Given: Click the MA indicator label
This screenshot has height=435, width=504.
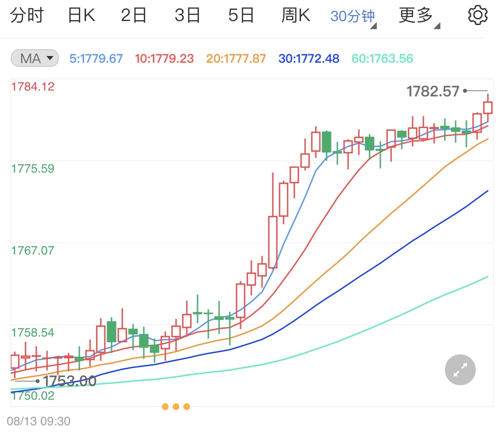Looking at the screenshot, I should coord(34,58).
